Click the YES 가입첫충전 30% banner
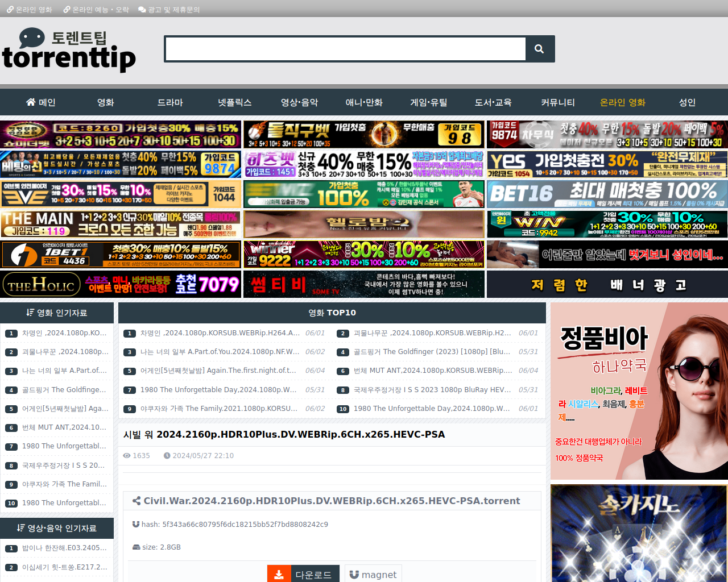Screen dimensions: 728x582 click(x=607, y=164)
